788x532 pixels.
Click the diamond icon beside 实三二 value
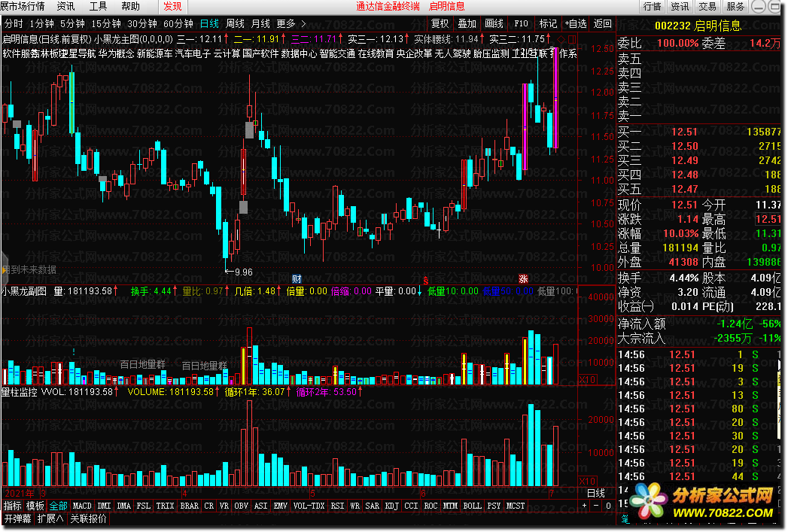point(561,38)
